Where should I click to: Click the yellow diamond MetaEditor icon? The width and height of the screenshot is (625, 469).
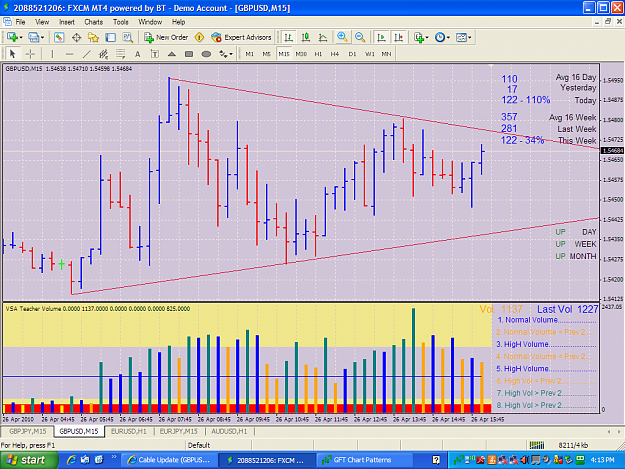pyautogui.click(x=199, y=37)
